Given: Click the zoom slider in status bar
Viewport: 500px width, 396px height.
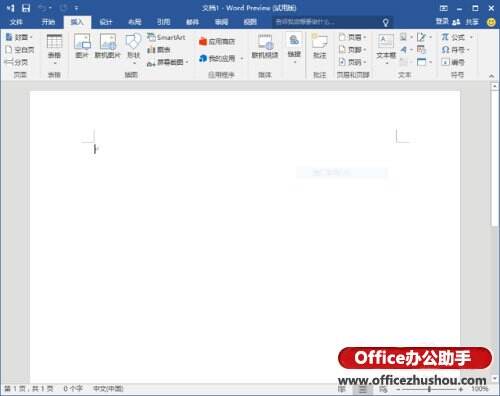Looking at the screenshot, I should click(429, 389).
